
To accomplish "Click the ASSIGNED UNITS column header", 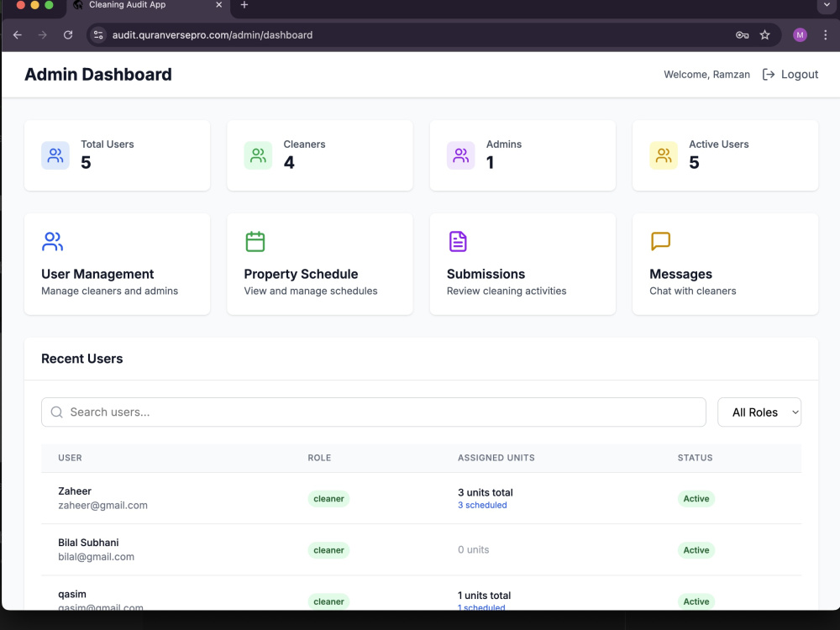I will tap(496, 458).
